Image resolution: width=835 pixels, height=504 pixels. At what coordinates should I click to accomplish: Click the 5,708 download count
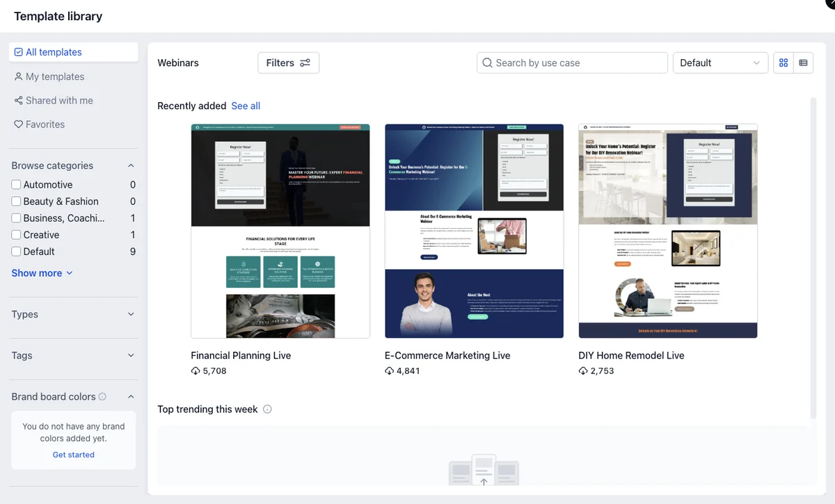click(x=214, y=371)
